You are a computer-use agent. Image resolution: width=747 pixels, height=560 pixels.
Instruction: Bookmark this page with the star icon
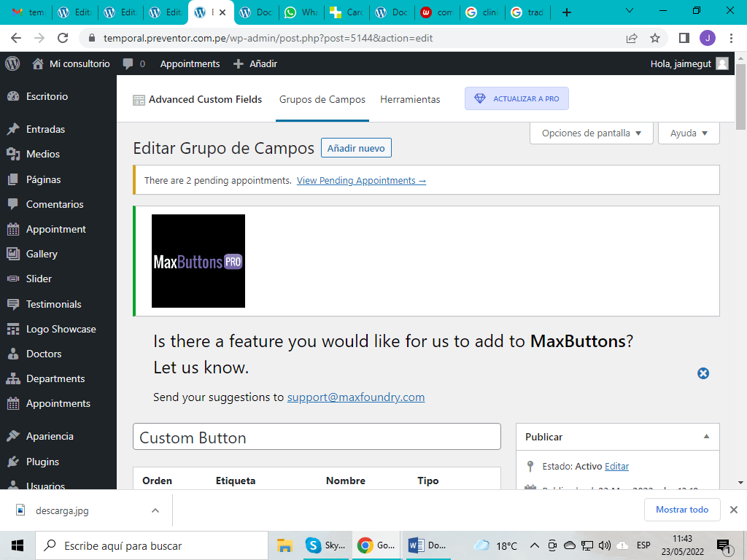[655, 38]
